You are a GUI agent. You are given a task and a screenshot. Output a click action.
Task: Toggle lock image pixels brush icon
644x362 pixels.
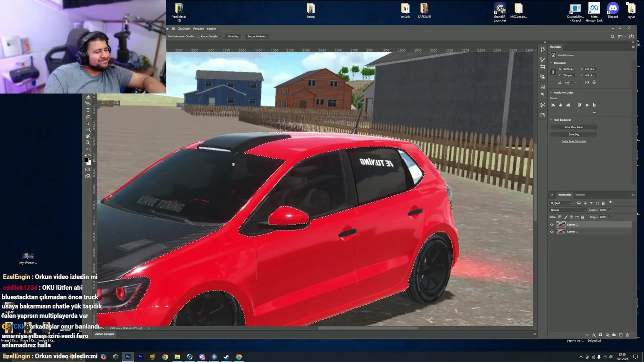566,217
